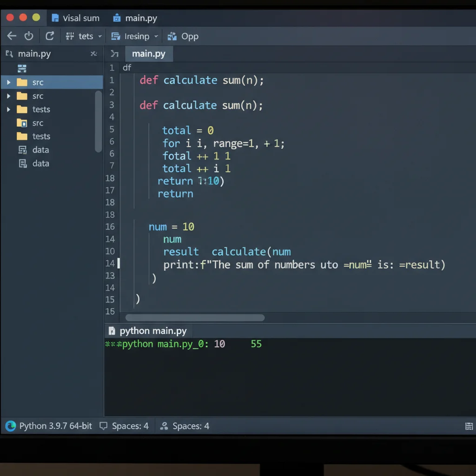Click the Iresinp toolbar icon

[x=116, y=36]
